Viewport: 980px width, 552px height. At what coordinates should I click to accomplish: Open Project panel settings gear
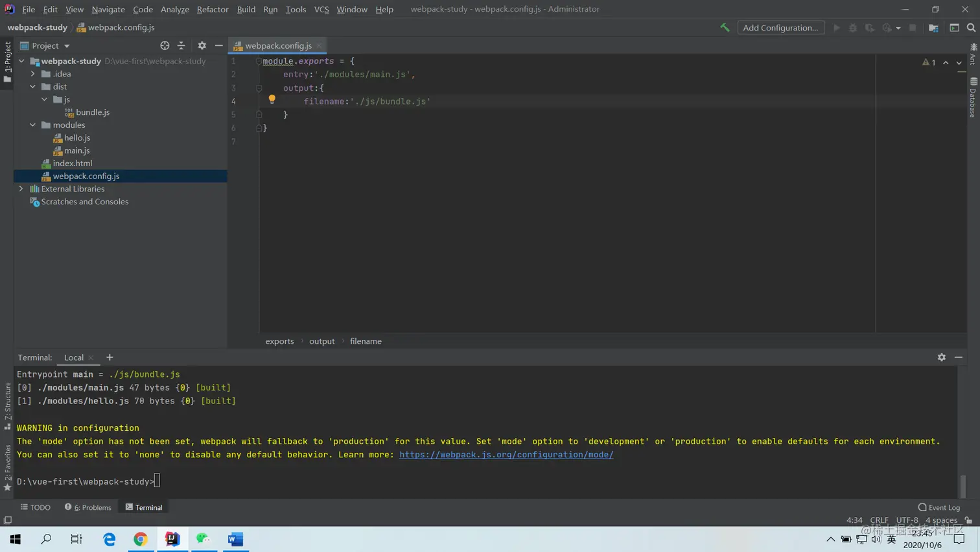202,45
